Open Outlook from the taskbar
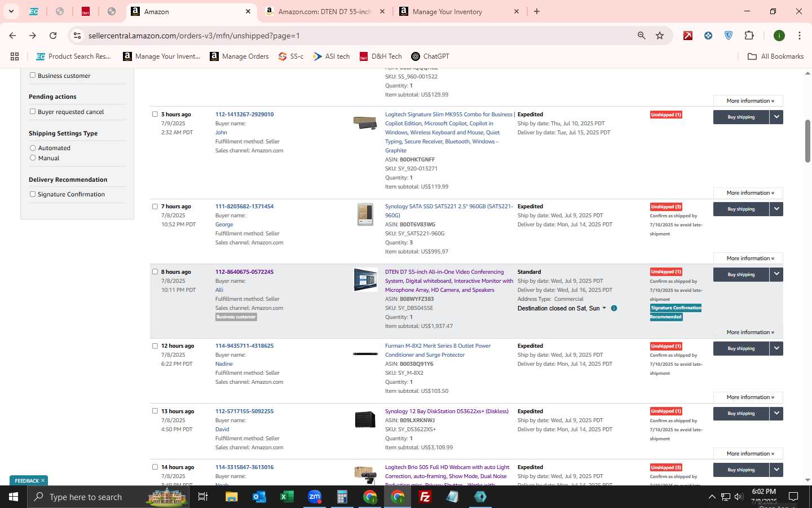 (x=259, y=497)
